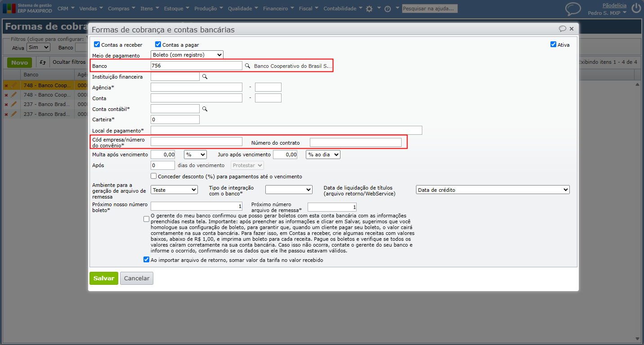Click the Carteira field
The height and width of the screenshot is (345, 644).
pyautogui.click(x=175, y=119)
